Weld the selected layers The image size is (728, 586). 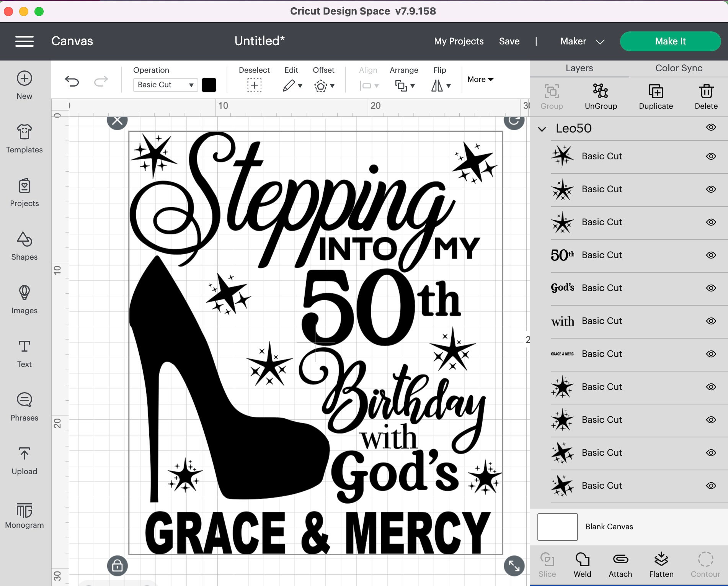[582, 565]
